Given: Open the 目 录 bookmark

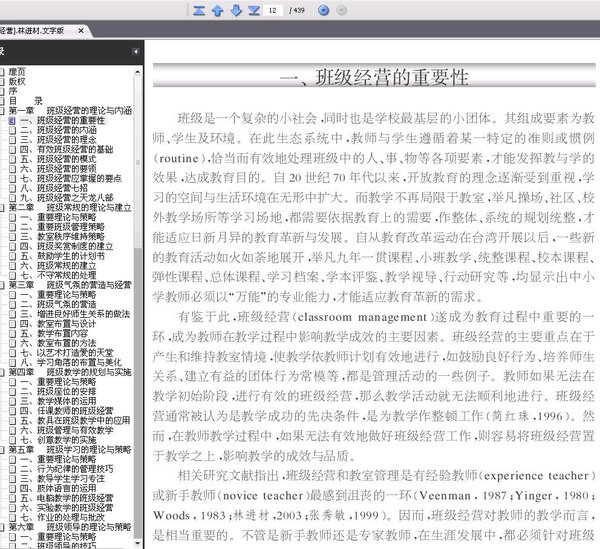Looking at the screenshot, I should coord(25,101).
